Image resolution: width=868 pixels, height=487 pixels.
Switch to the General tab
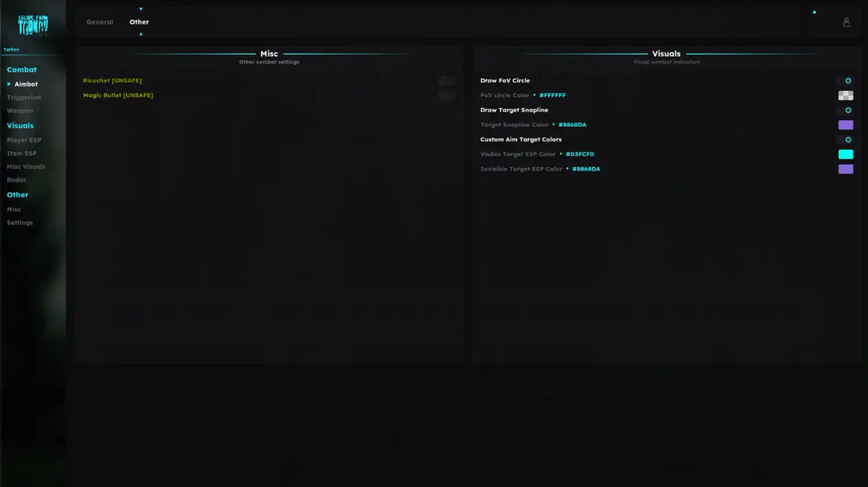[99, 21]
